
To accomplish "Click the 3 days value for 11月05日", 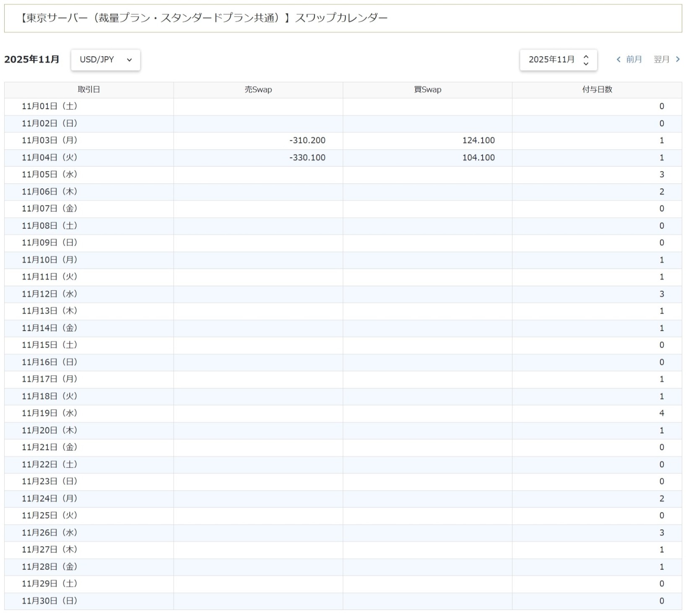I will click(x=662, y=175).
